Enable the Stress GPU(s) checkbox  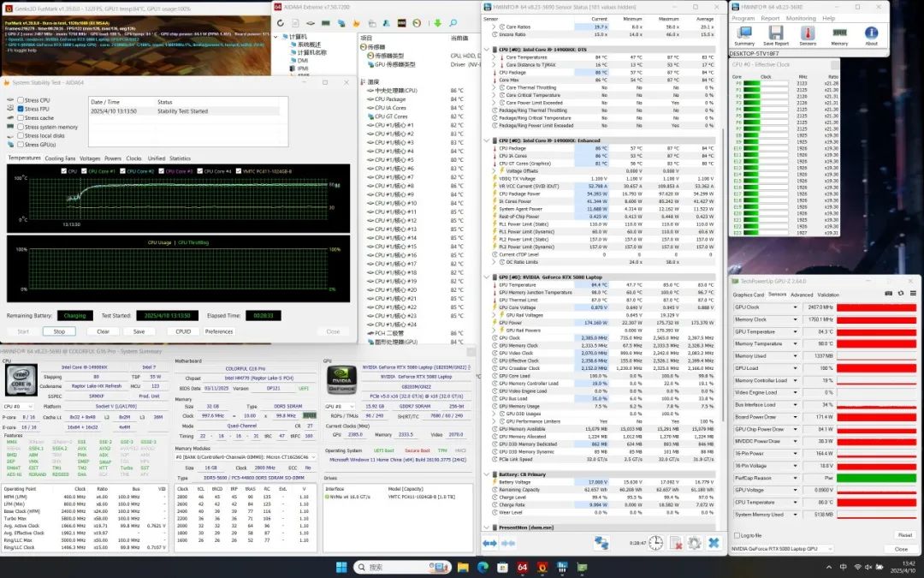[x=21, y=145]
